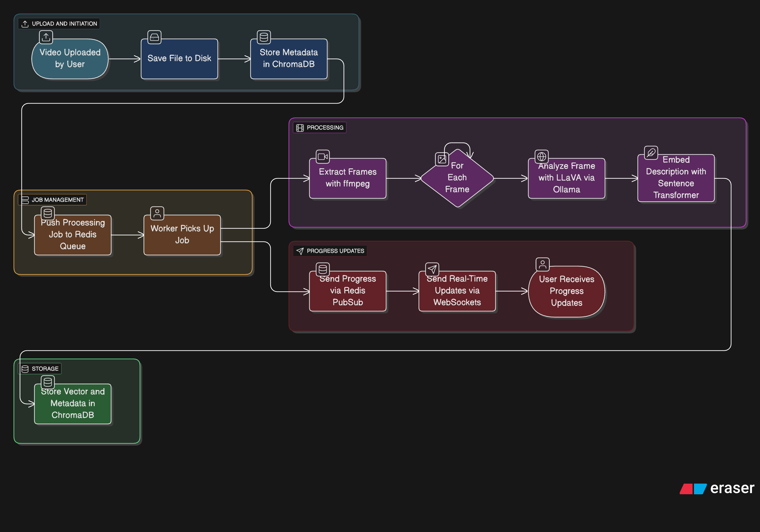
Task: Click the Save File to Disk node
Action: 179,59
